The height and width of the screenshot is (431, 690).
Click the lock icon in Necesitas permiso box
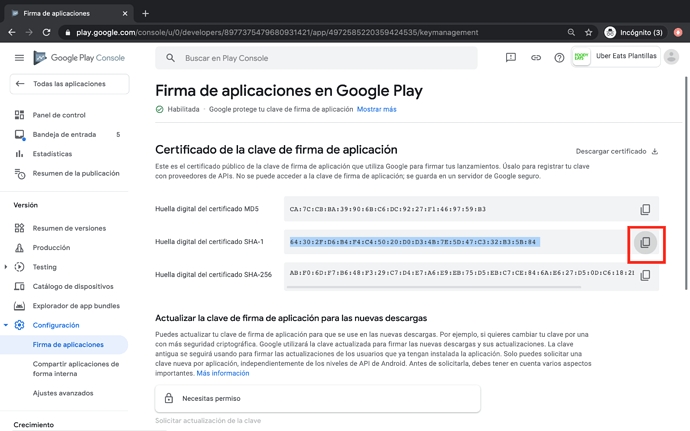click(169, 398)
